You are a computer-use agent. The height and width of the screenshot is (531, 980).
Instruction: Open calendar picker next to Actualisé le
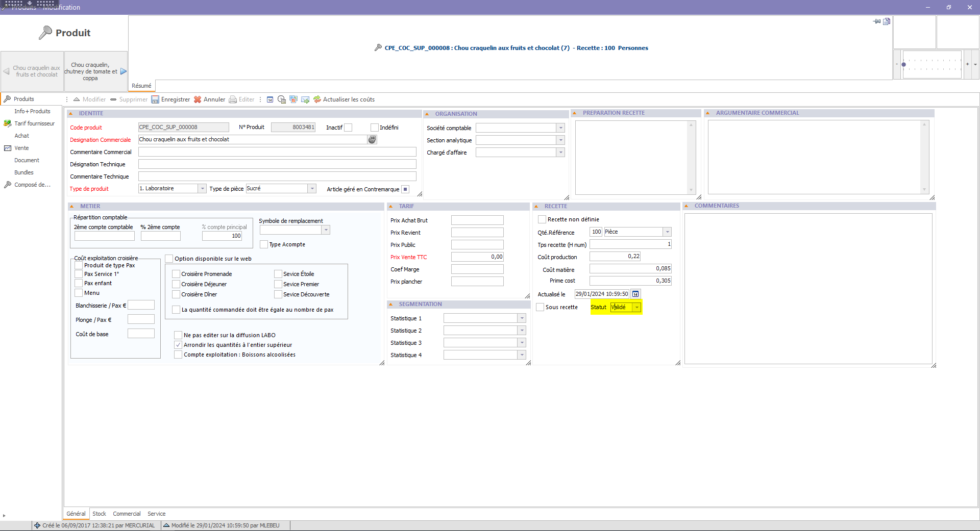(635, 294)
